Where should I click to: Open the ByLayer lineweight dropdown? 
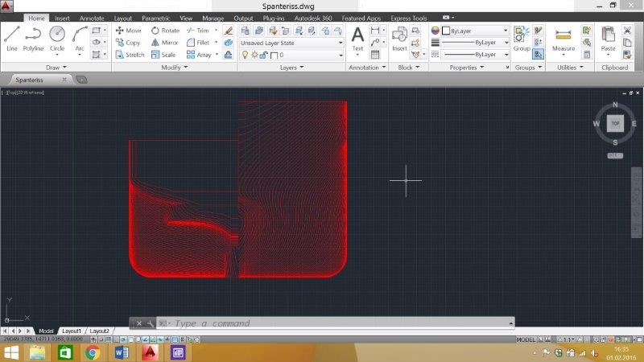476,43
